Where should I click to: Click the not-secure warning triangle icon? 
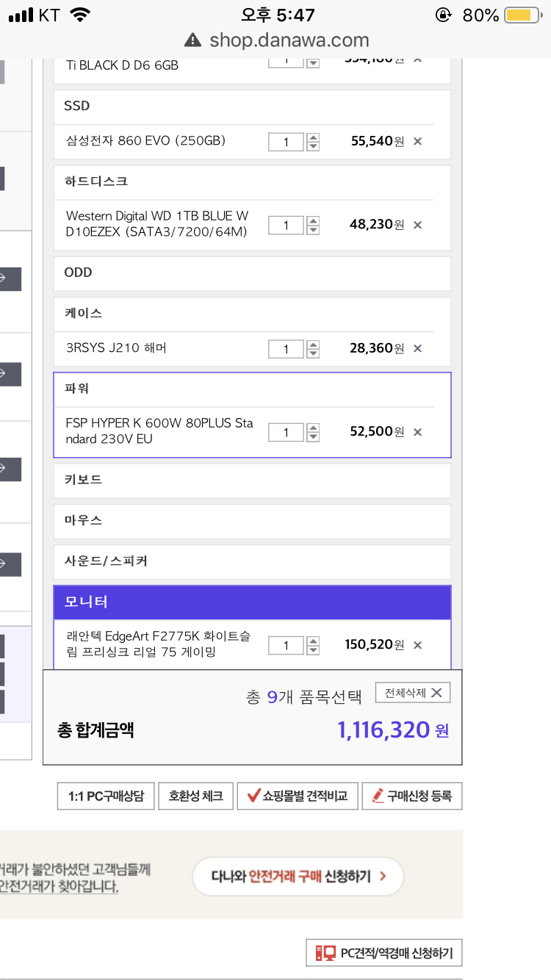193,40
